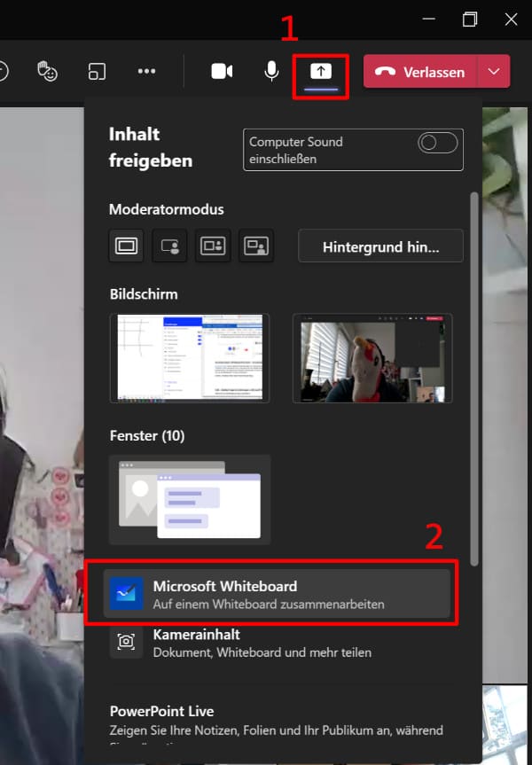Mute the microphone icon

[x=271, y=71]
